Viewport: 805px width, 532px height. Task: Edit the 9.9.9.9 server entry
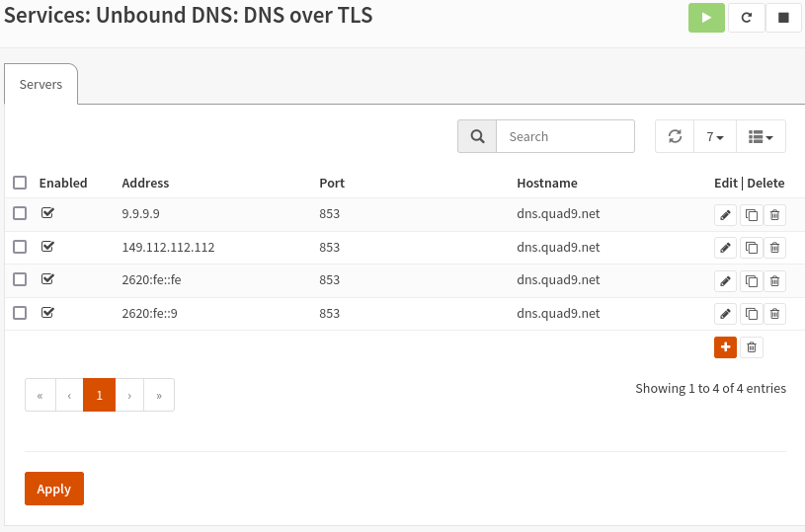point(725,214)
